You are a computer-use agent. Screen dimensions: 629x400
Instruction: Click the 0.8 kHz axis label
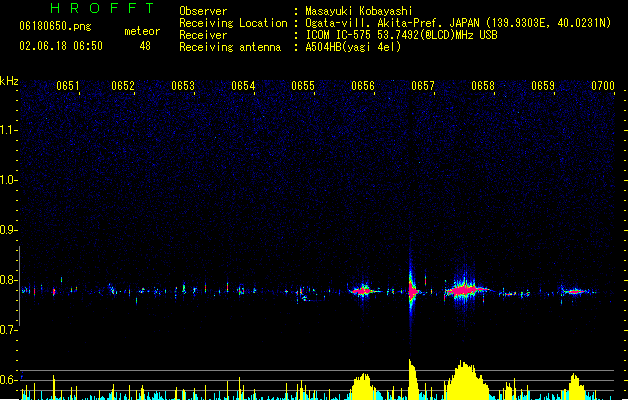8,280
